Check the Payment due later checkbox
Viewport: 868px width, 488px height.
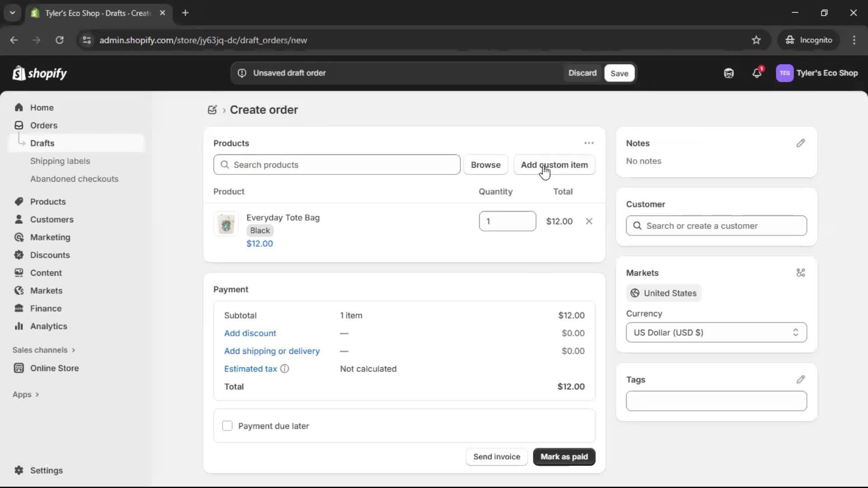pos(228,426)
